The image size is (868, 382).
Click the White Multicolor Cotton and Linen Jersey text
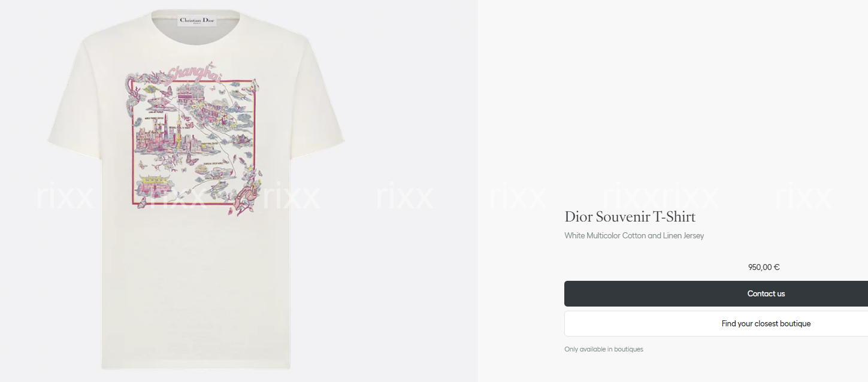pos(634,235)
